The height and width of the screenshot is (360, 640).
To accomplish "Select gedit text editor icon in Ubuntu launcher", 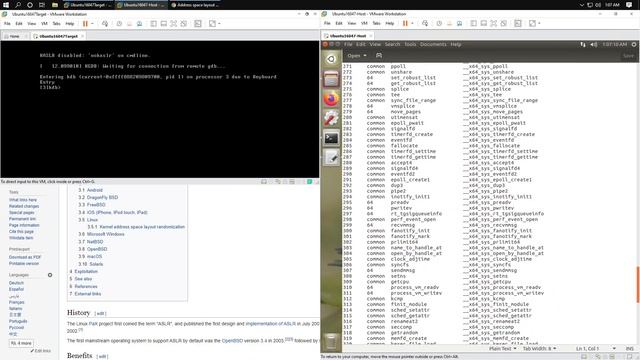I will coord(331,158).
